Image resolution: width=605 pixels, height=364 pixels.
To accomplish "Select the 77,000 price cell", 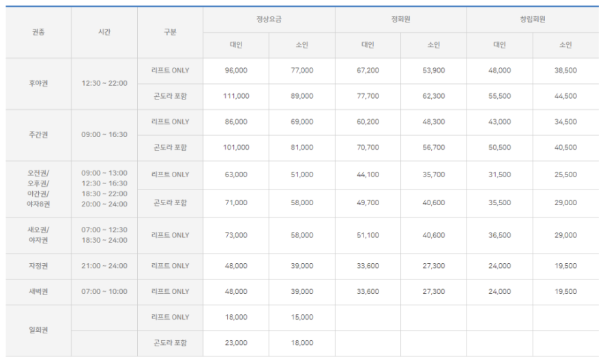I will tap(301, 71).
